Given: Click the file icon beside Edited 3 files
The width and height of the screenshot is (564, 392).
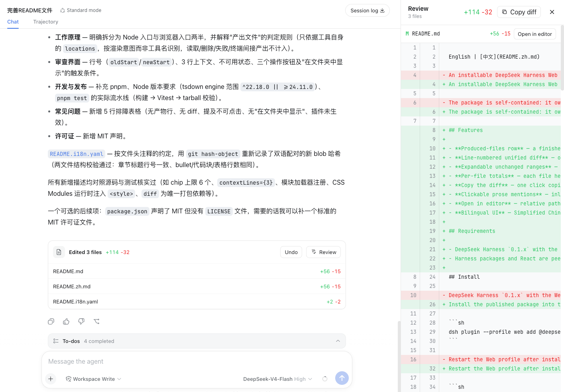Looking at the screenshot, I should [x=59, y=252].
